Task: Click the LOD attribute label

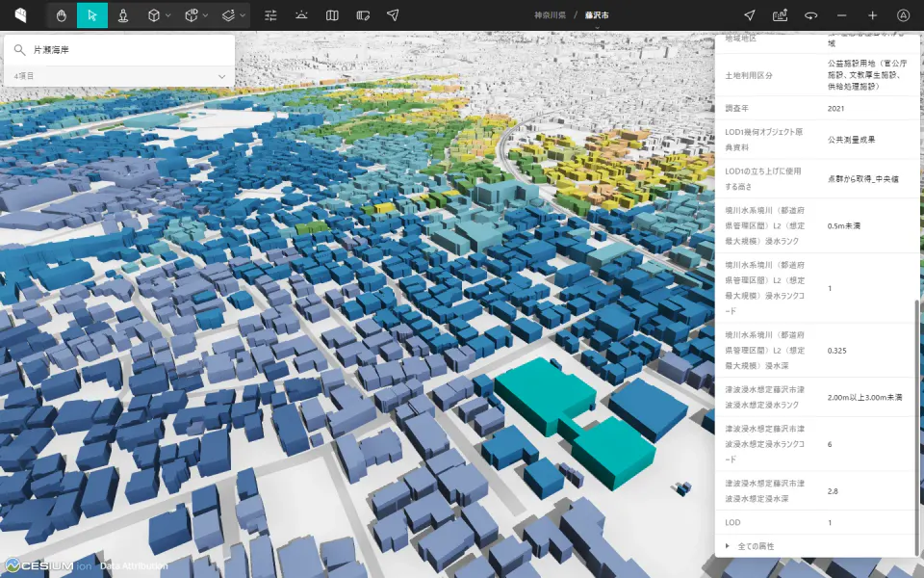Action: click(x=732, y=522)
